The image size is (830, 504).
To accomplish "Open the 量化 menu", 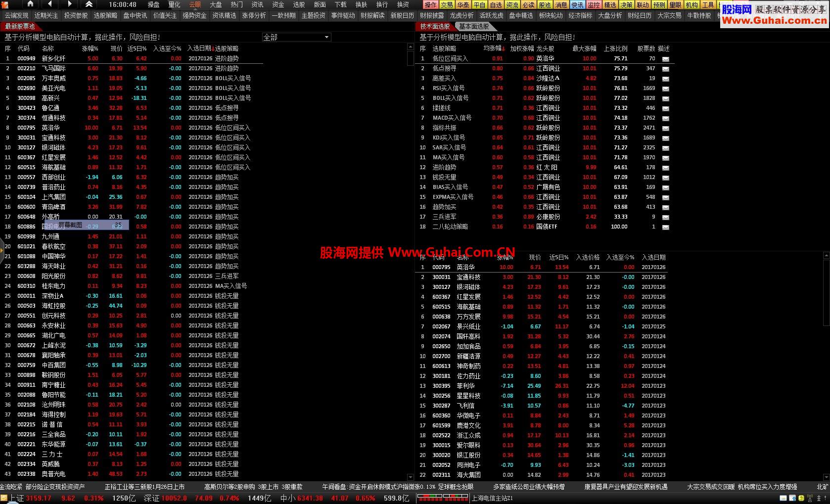I will 174,4.
